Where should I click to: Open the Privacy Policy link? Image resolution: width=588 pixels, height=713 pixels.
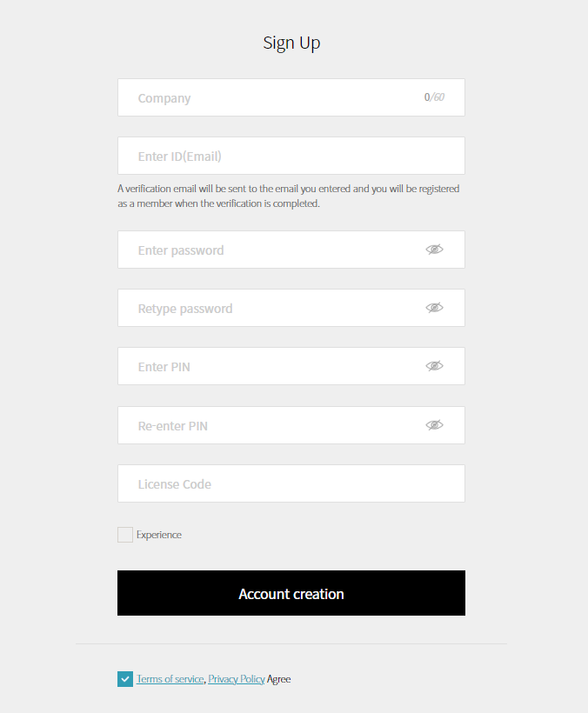pyautogui.click(x=236, y=679)
